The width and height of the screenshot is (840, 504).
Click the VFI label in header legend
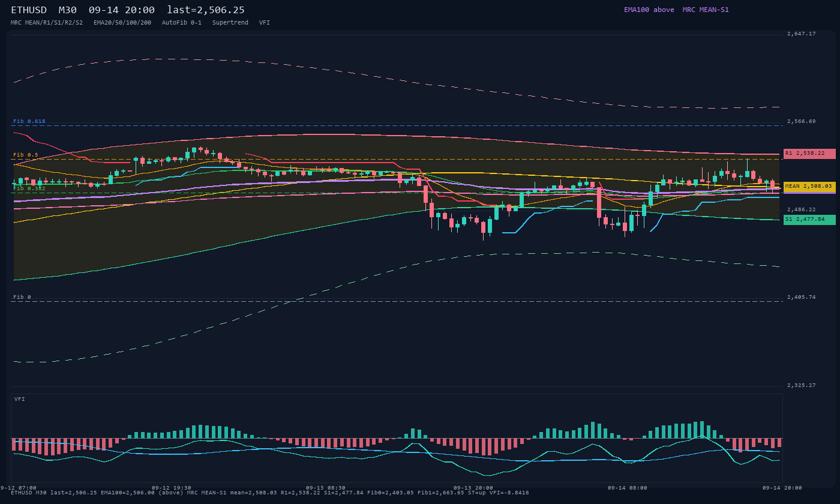coord(265,23)
